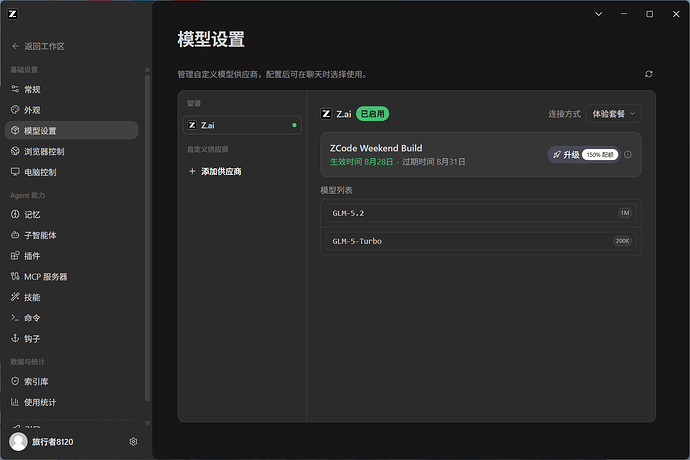Screen dimensions: 690x460
Task: Open 记忆 memory icon
Action: 15,214
